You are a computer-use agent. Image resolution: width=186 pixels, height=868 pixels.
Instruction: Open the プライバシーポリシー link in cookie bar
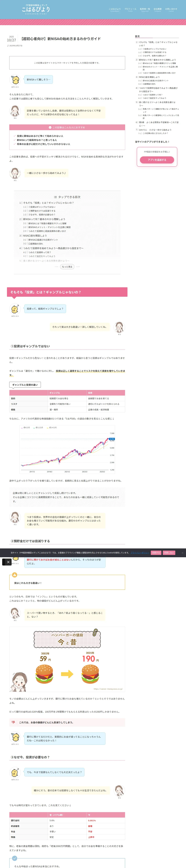tap(140, 553)
